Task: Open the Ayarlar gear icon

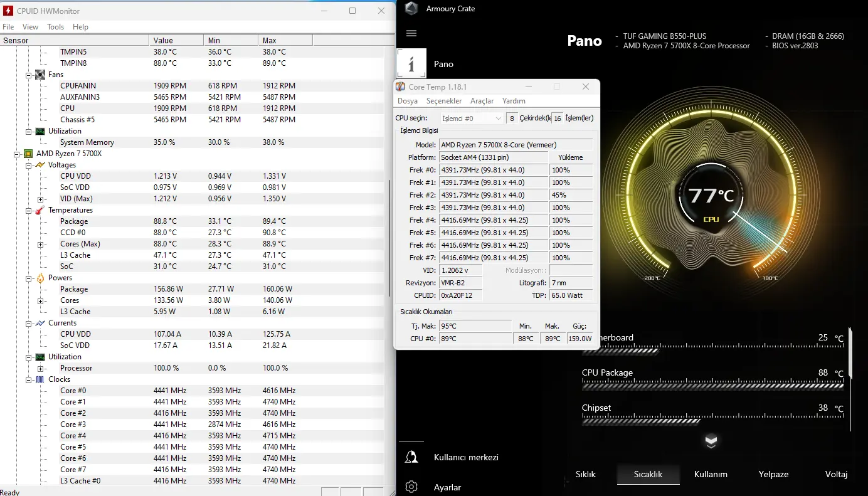Action: click(411, 487)
